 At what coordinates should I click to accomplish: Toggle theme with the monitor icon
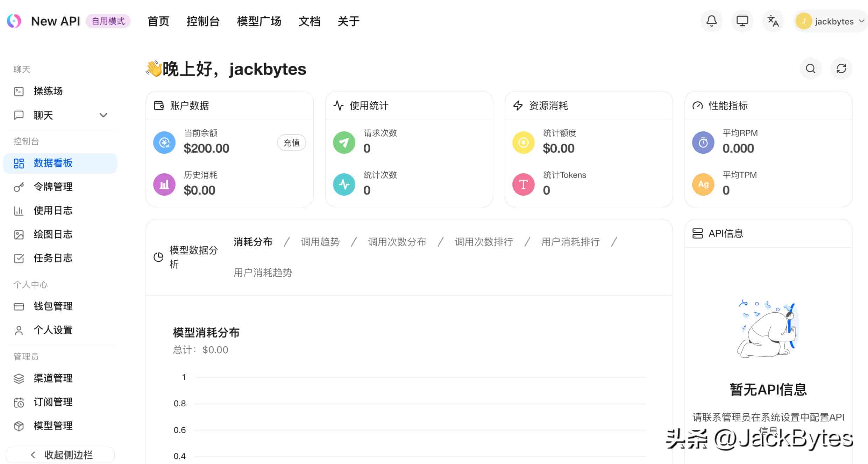(x=742, y=21)
